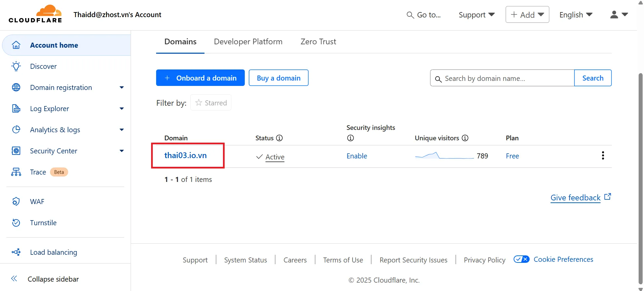This screenshot has height=291, width=644.
Task: Click the Trace sidebar icon
Action: click(x=16, y=172)
